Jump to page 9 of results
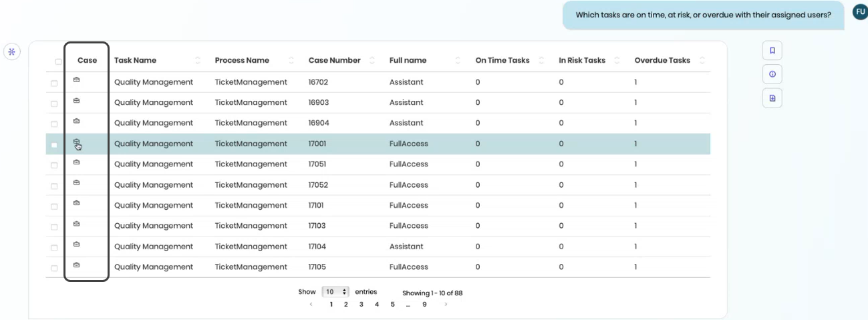This screenshot has width=868, height=320. coord(424,305)
